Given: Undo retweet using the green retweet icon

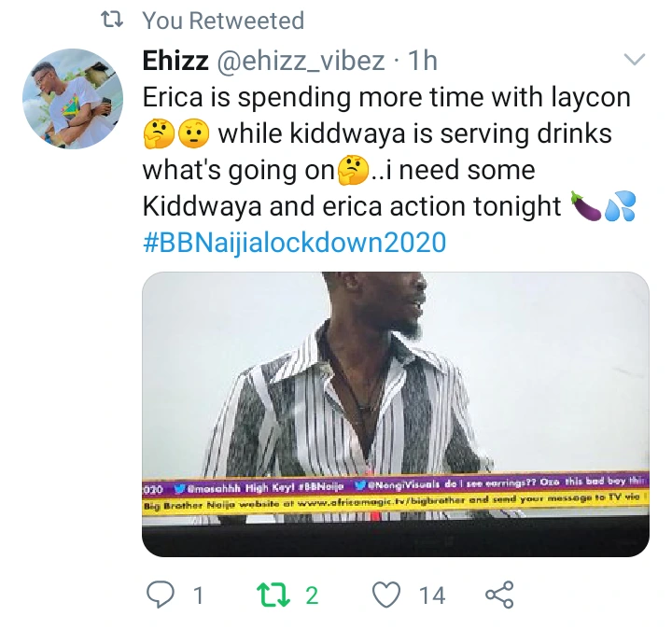Looking at the screenshot, I should [x=273, y=595].
